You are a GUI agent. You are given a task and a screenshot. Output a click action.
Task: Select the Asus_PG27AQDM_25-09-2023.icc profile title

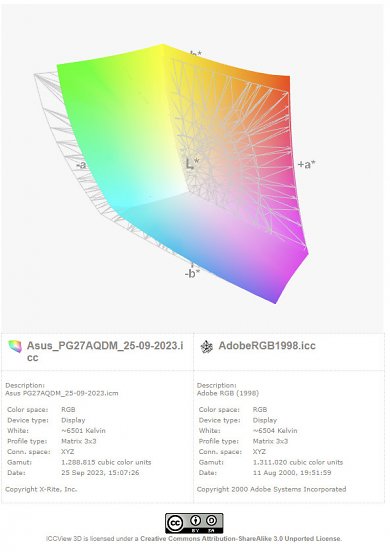pyautogui.click(x=105, y=351)
